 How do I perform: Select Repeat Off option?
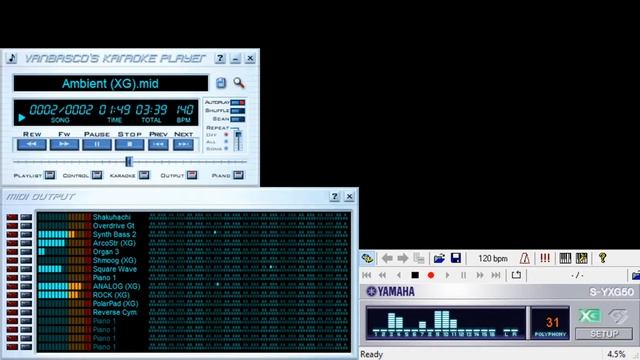226,135
